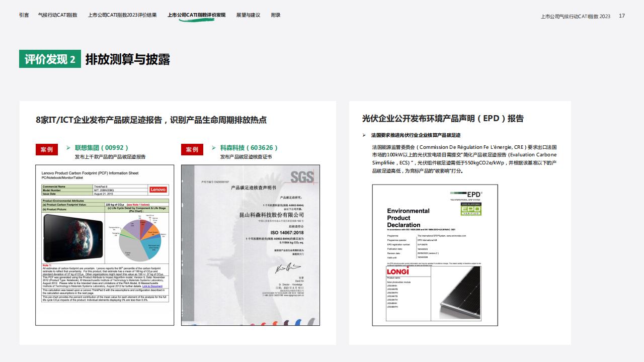Click the red 案例 label beside 科森科技
Viewport: 644px width, 362px height.
tap(192, 149)
